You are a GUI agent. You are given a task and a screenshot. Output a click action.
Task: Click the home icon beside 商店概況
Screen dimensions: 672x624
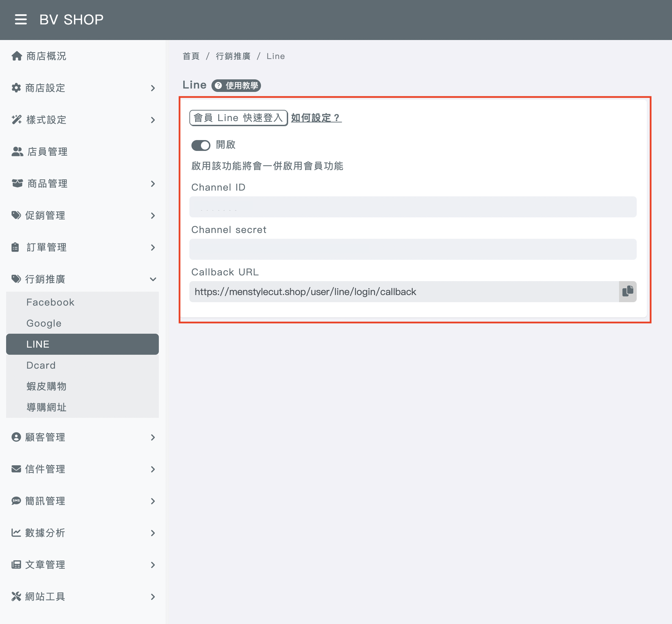[x=17, y=56]
